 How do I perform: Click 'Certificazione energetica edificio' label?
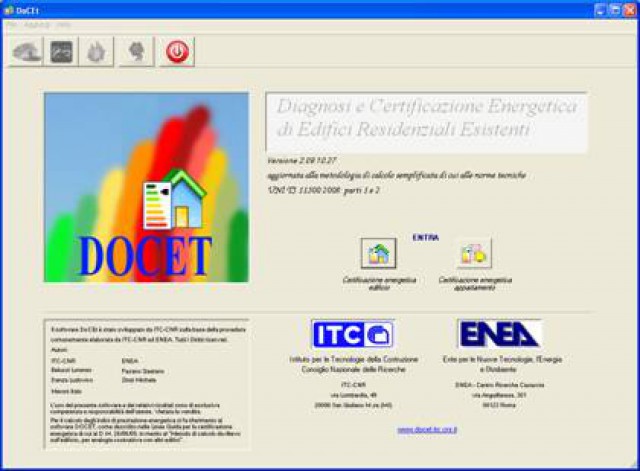[380, 284]
